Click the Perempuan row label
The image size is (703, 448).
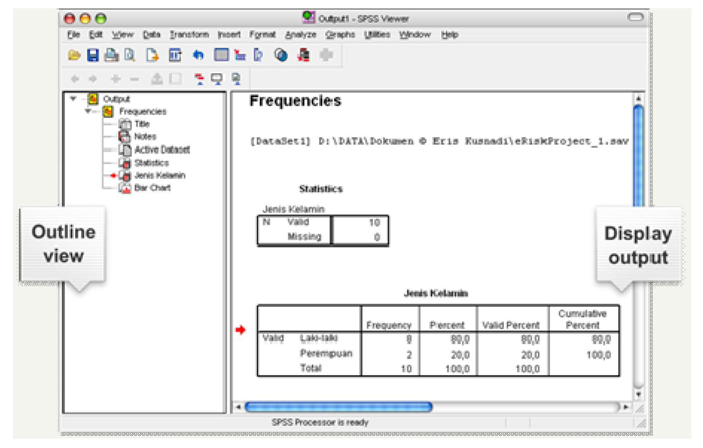[326, 353]
